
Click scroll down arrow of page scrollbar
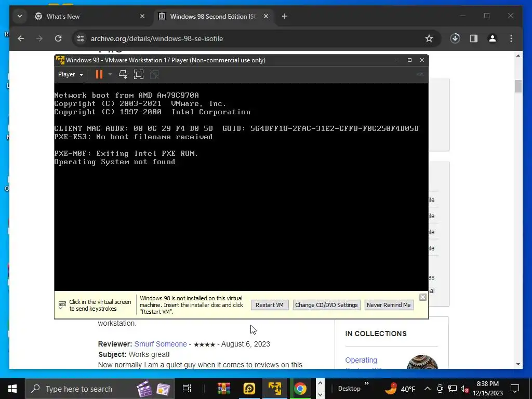tap(518, 364)
